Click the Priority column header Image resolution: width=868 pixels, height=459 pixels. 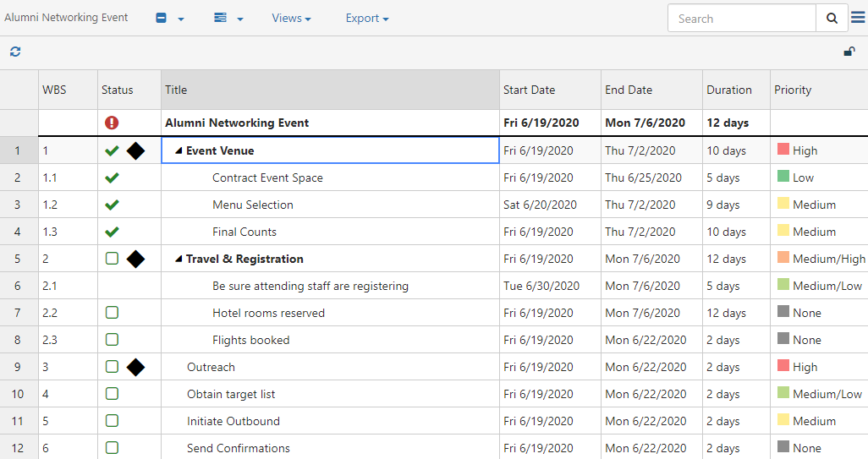(x=793, y=90)
